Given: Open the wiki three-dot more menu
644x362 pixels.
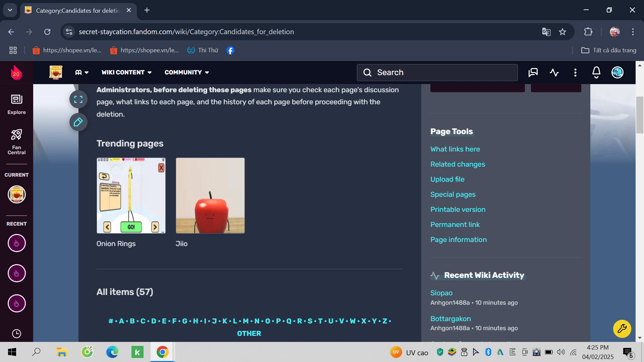Looking at the screenshot, I should 575,72.
